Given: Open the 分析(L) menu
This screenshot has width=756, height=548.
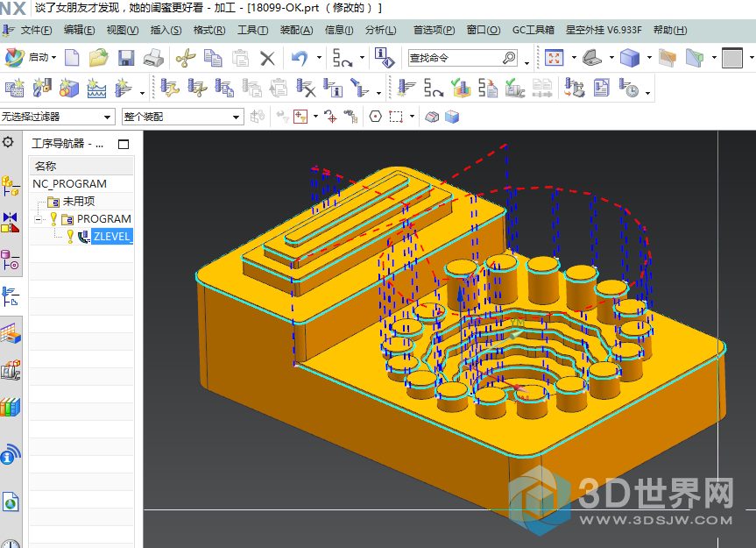Looking at the screenshot, I should (380, 30).
